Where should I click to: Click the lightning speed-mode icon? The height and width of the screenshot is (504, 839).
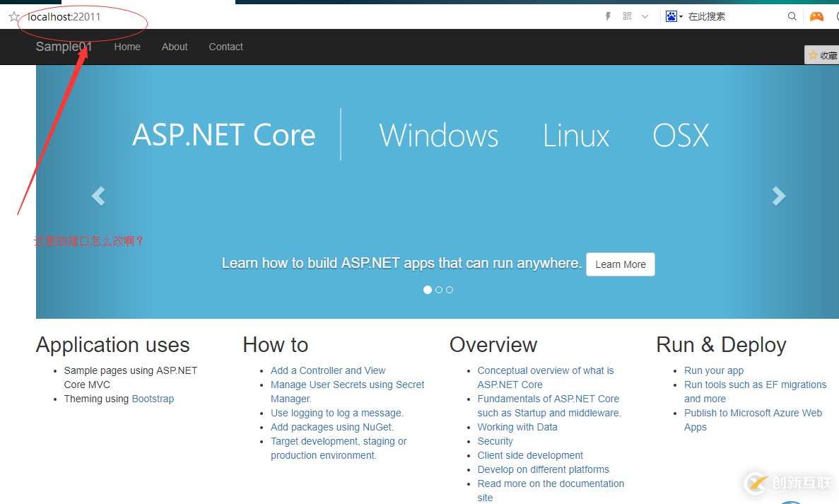coord(608,16)
